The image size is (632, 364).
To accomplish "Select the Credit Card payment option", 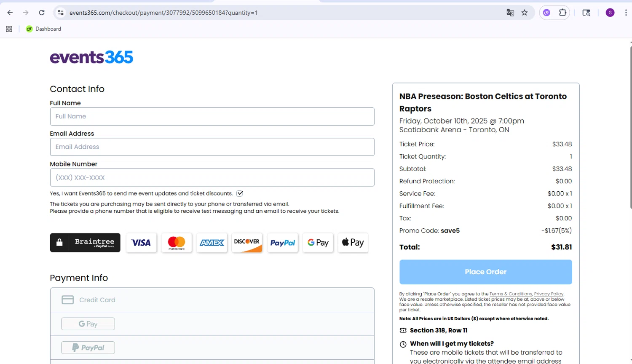I will [x=212, y=300].
